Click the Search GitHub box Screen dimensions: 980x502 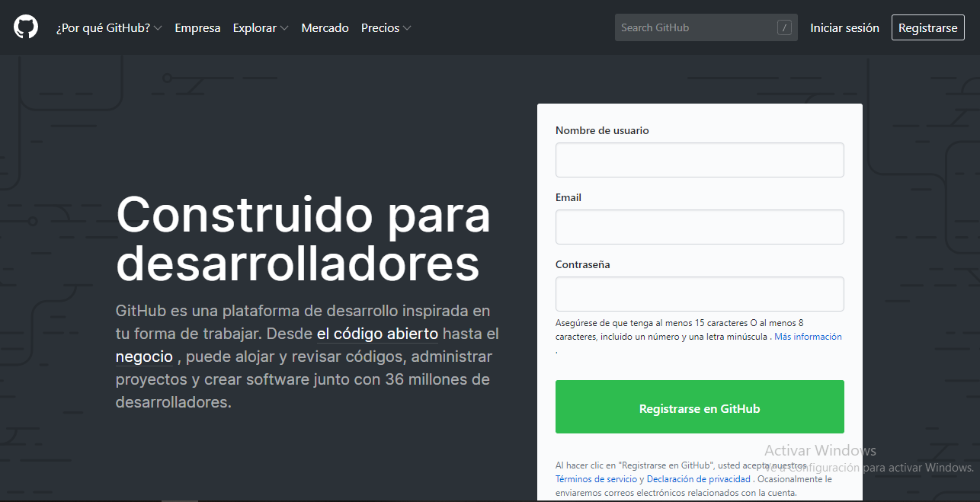coord(697,27)
